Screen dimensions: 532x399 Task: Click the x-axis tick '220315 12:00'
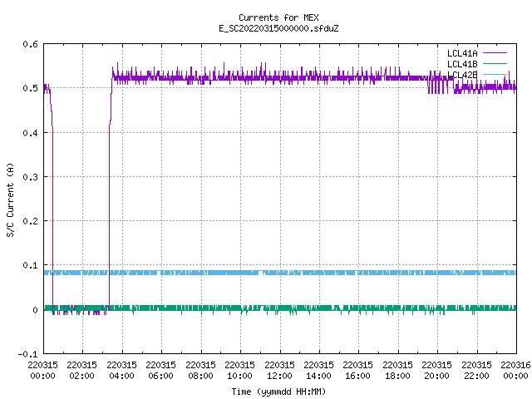(x=279, y=370)
